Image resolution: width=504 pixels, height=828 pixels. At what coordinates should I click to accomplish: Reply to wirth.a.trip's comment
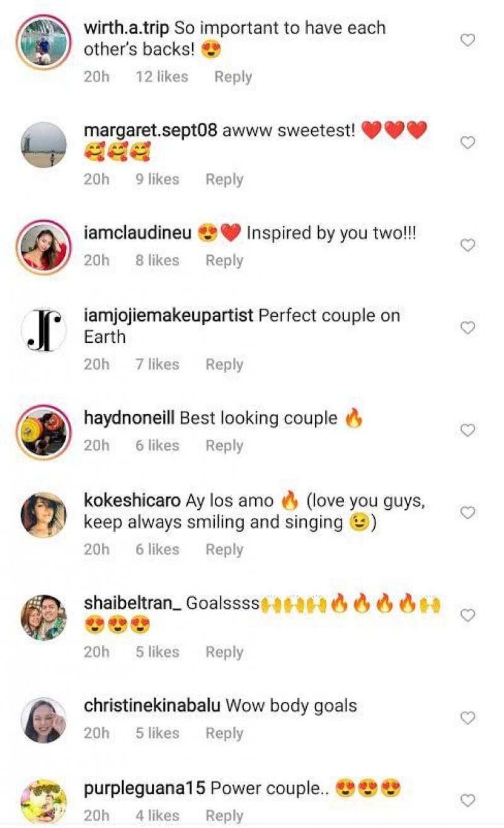pos(233,77)
